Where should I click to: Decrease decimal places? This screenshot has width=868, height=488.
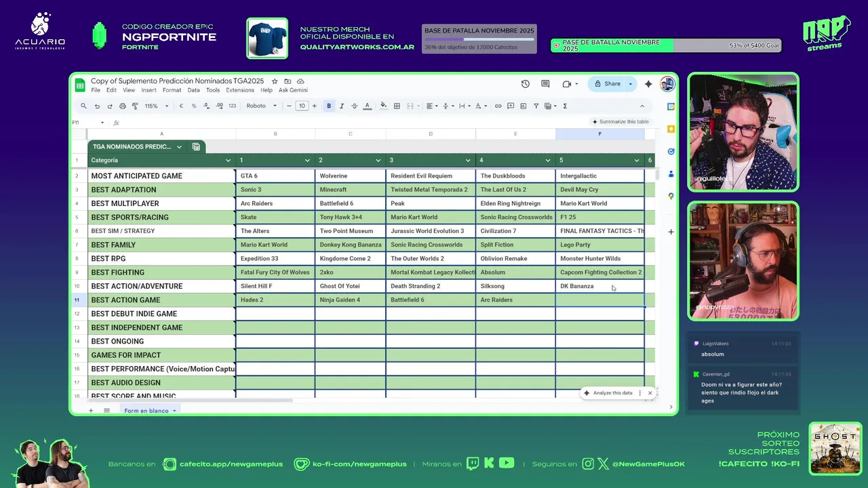[207, 106]
